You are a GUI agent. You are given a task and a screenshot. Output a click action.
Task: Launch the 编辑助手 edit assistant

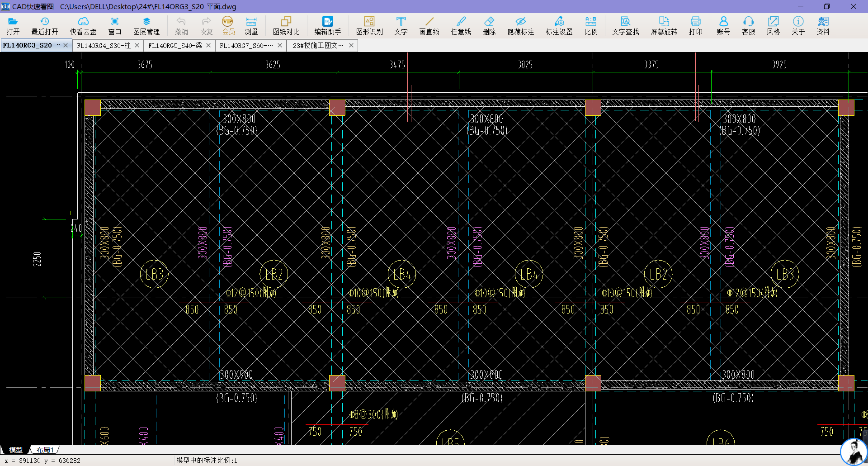328,26
